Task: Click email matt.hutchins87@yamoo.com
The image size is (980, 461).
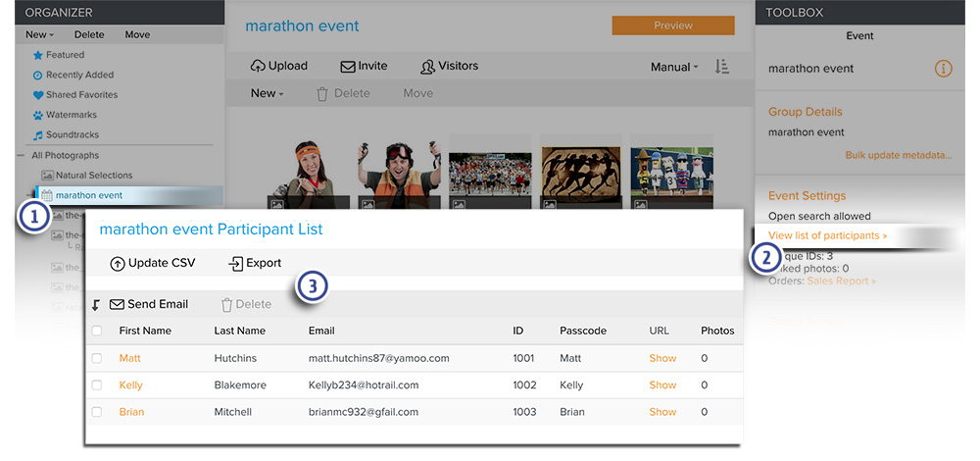Action: click(x=378, y=358)
